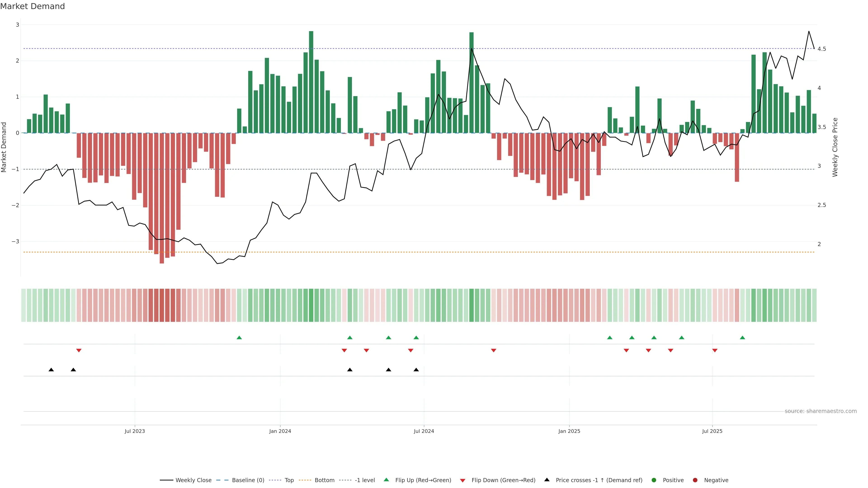868x488 pixels.
Task: Click the rightmost black price-cross triangle marker
Action: click(416, 370)
